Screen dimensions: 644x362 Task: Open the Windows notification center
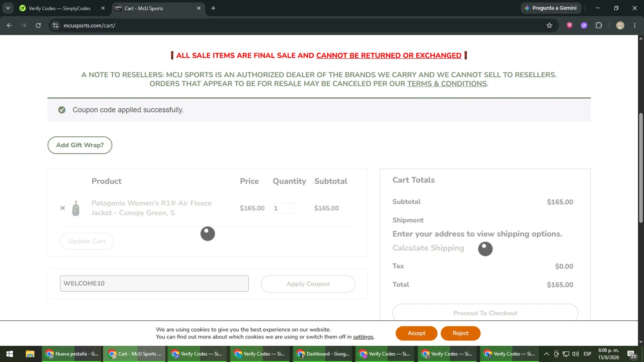(632, 354)
